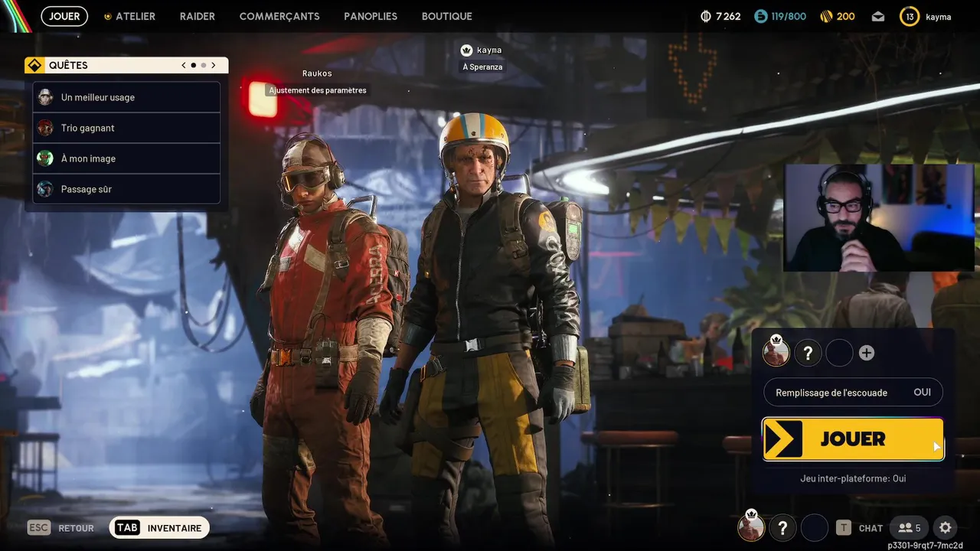Click the crown icon next to kayma nameplate
Viewport: 980px width, 551px height.
click(x=466, y=51)
